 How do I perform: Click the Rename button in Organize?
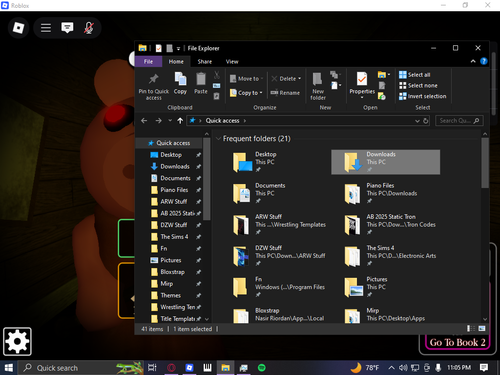pos(285,93)
